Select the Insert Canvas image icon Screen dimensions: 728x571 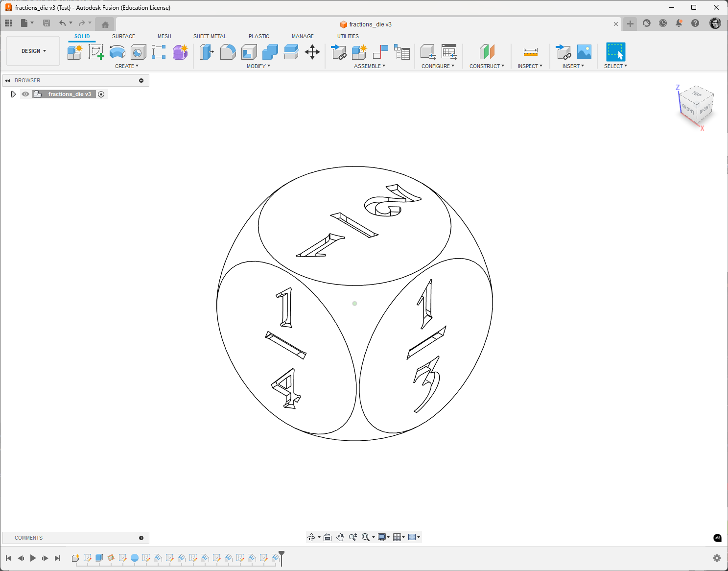click(584, 52)
